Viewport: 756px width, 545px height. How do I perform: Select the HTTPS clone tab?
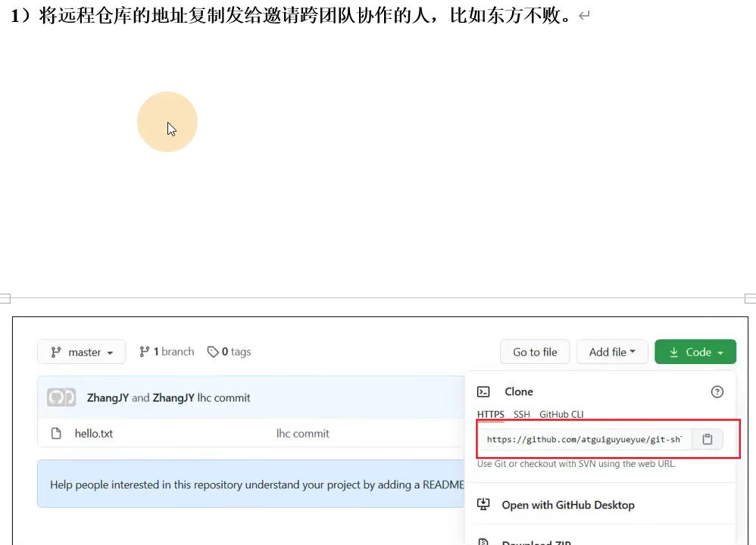pos(490,414)
